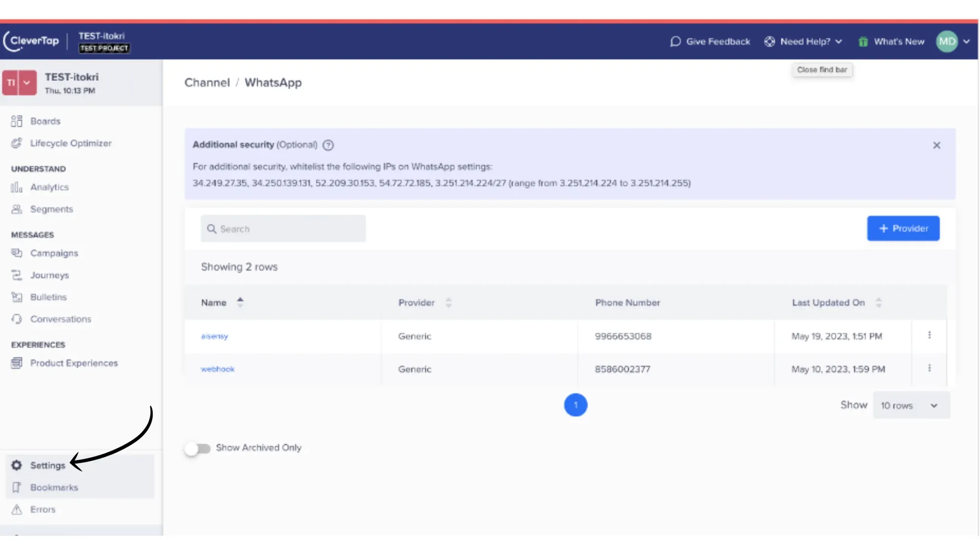Click the Journeys icon in the sidebar
The width and height of the screenshot is (980, 551).
(x=17, y=275)
